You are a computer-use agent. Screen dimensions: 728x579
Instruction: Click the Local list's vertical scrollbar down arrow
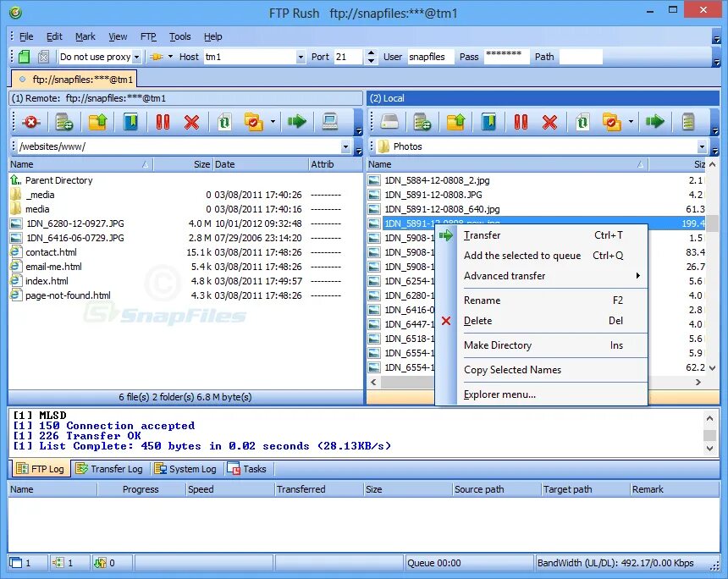pyautogui.click(x=713, y=367)
